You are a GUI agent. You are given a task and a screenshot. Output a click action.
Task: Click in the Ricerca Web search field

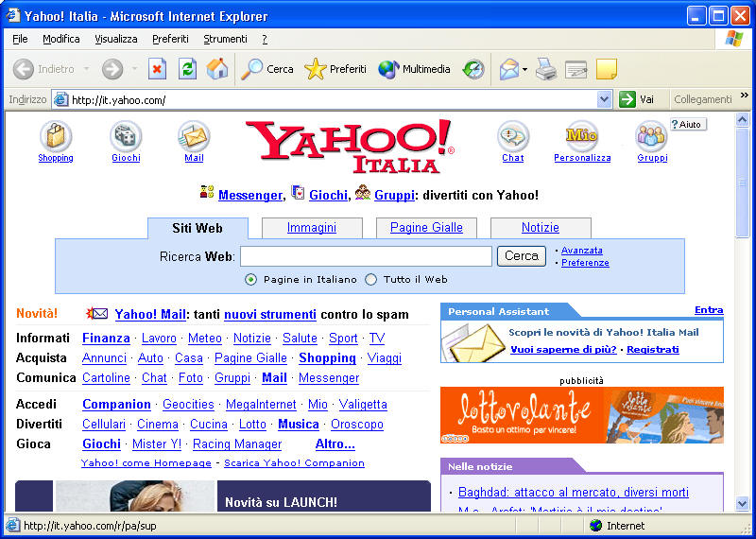coord(366,256)
